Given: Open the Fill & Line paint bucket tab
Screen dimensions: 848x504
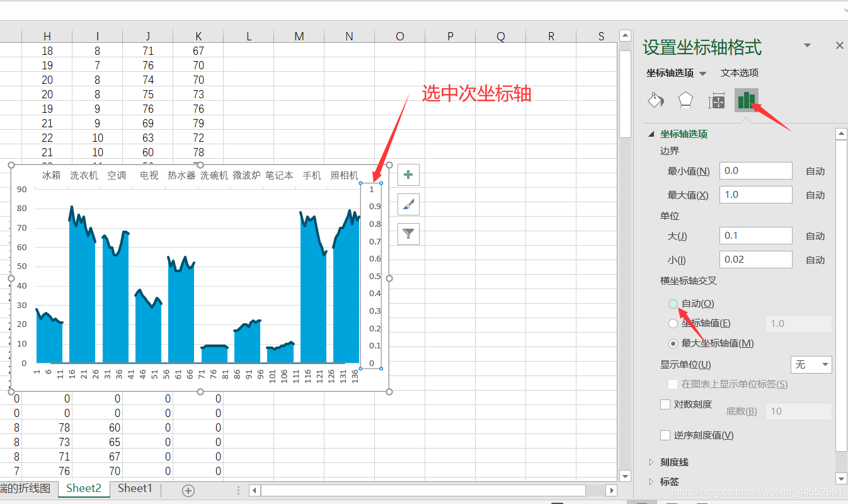Looking at the screenshot, I should coord(656,100).
